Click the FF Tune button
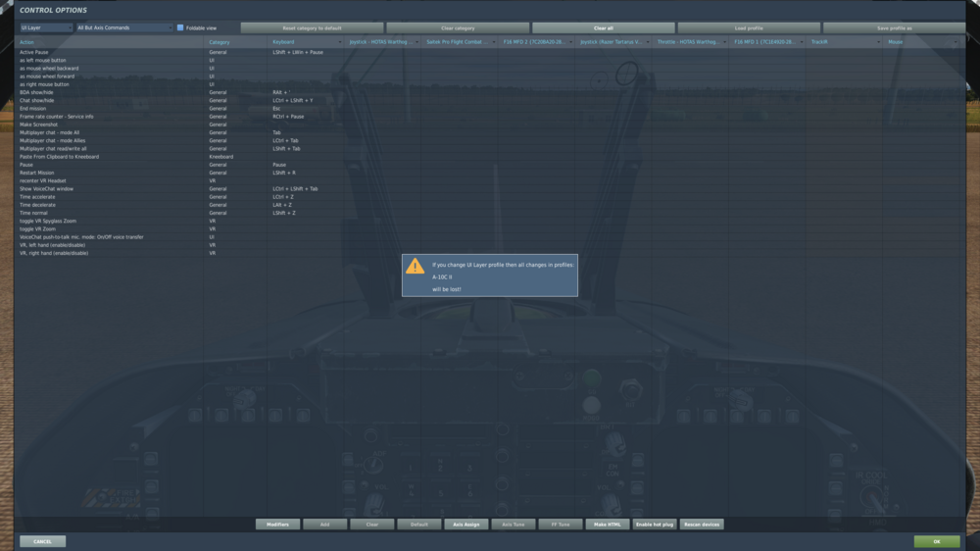Screen dimensions: 980x551 (561, 525)
